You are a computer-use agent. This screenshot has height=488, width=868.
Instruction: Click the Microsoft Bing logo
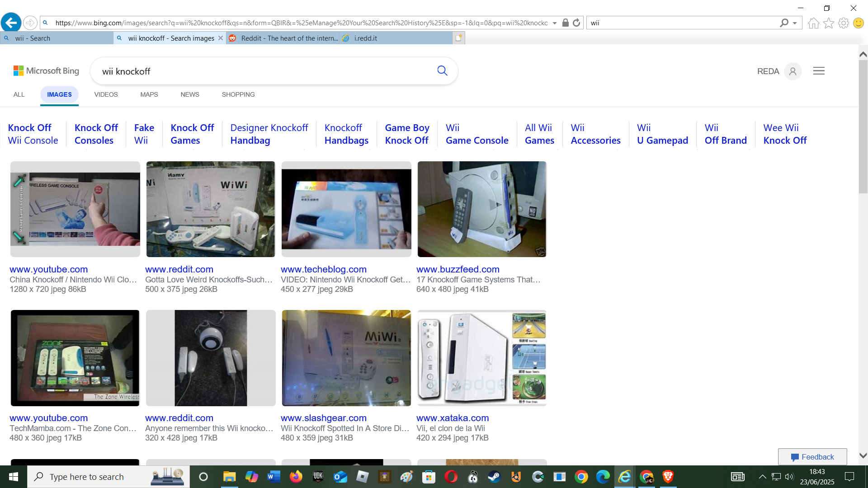pyautogui.click(x=46, y=71)
